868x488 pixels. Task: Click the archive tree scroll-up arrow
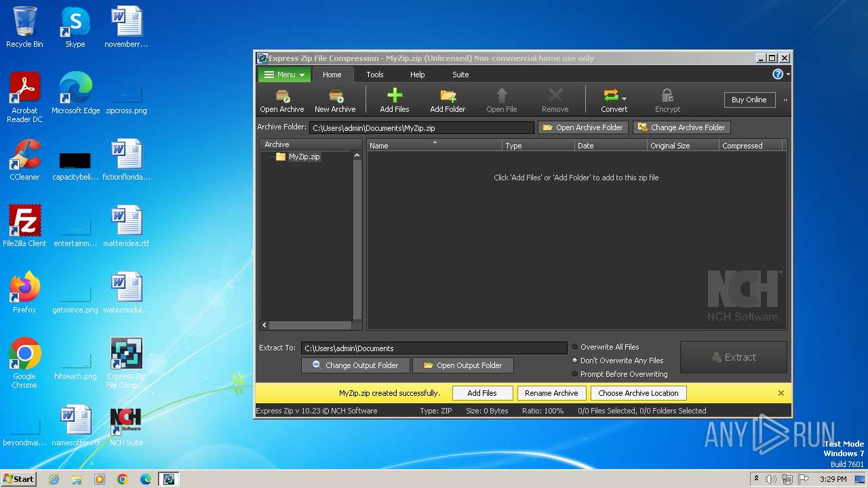tap(357, 155)
